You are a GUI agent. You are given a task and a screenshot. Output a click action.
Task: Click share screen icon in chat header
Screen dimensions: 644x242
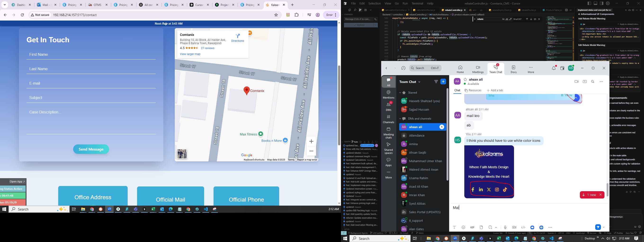pyautogui.click(x=585, y=82)
